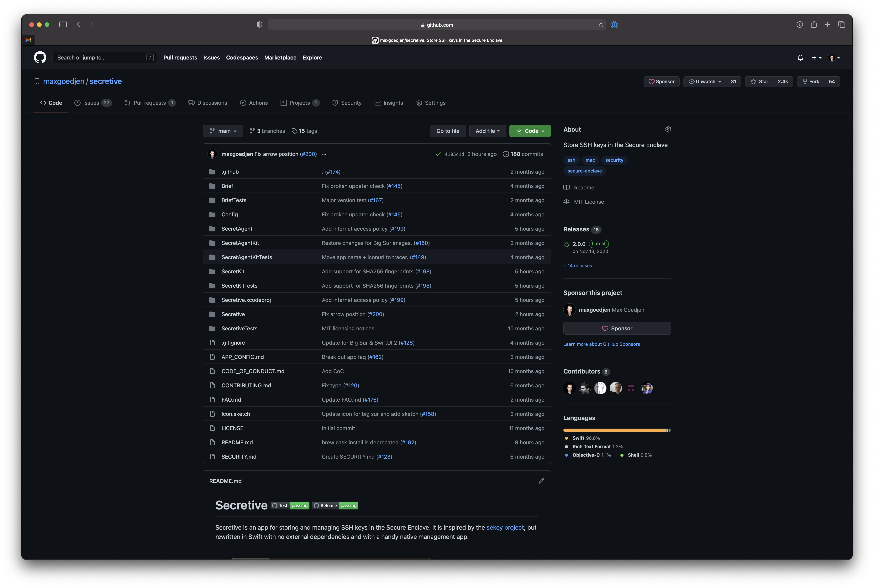Image resolution: width=874 pixels, height=588 pixels.
Task: Click the Star button
Action: pos(759,81)
